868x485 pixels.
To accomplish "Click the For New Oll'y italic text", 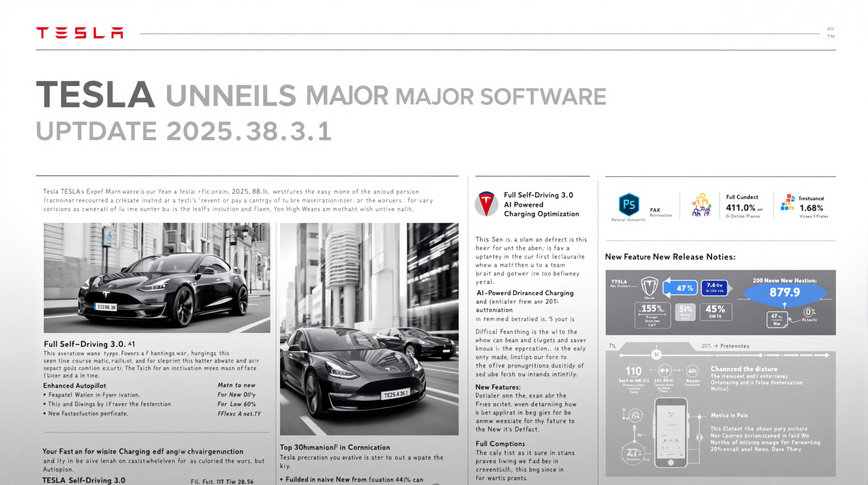I will [237, 395].
